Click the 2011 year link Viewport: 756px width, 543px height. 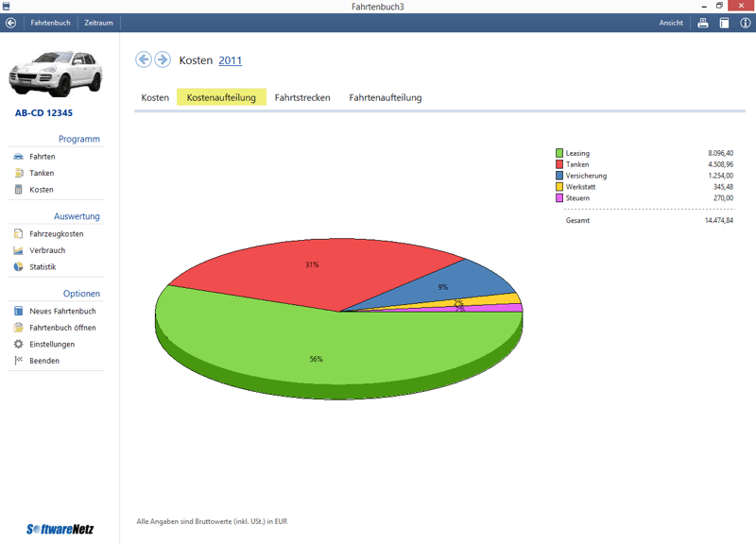click(x=231, y=60)
